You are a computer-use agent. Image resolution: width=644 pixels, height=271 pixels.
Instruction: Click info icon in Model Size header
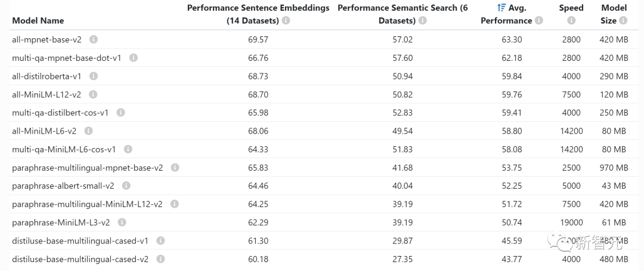[623, 20]
